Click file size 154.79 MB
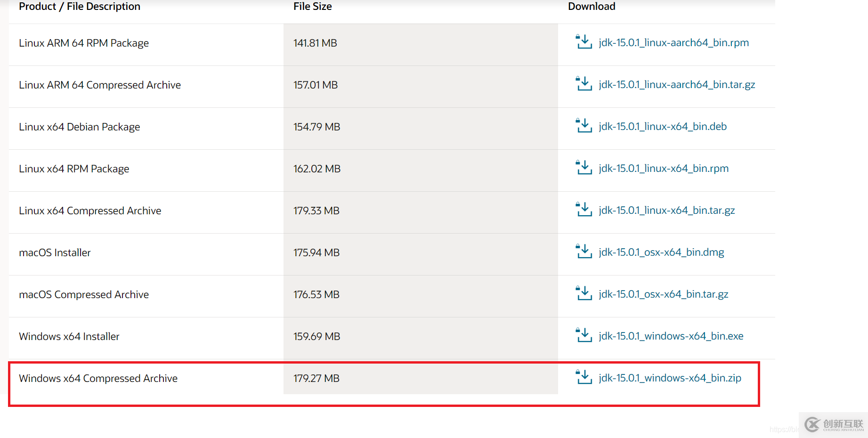 click(317, 127)
